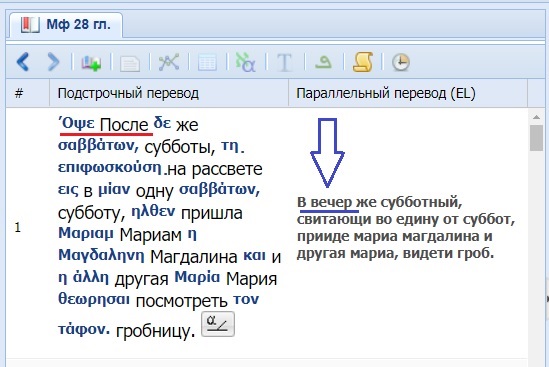Open the clock history icon
The image size is (549, 367).
point(401,63)
